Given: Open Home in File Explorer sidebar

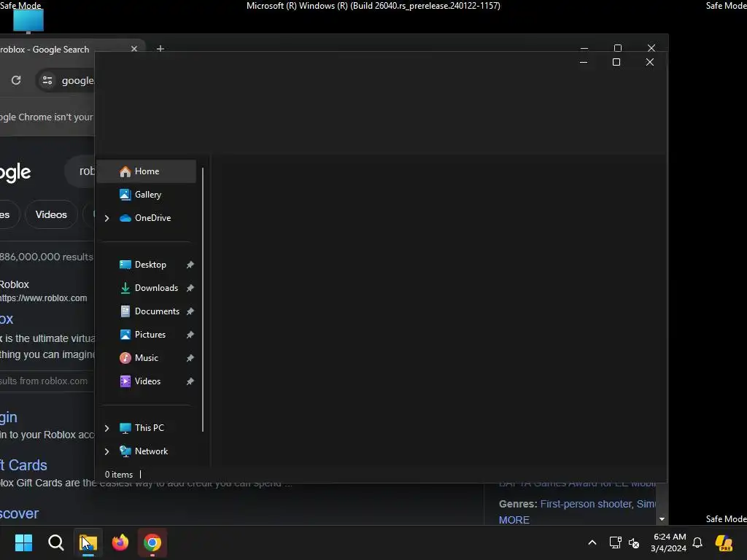Looking at the screenshot, I should [x=146, y=171].
